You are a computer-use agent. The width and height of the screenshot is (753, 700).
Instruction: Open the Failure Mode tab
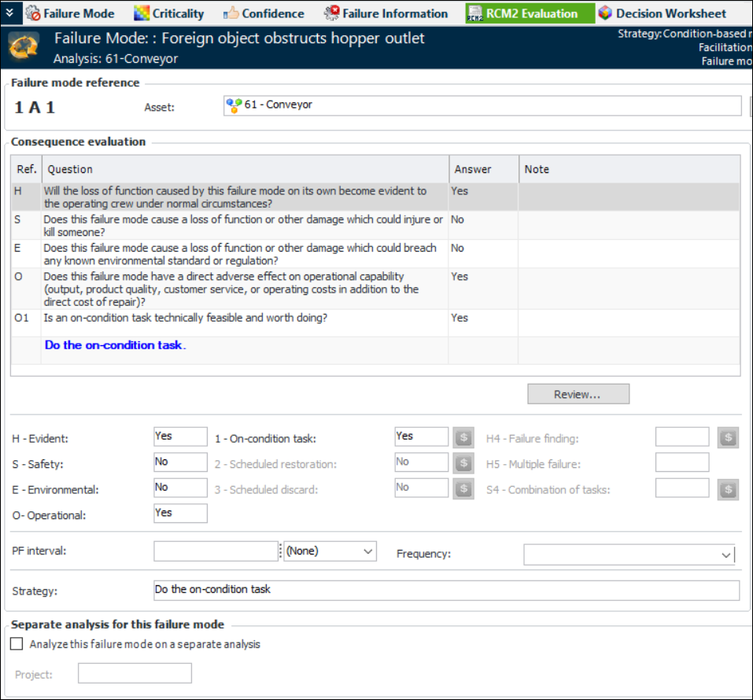click(x=70, y=13)
